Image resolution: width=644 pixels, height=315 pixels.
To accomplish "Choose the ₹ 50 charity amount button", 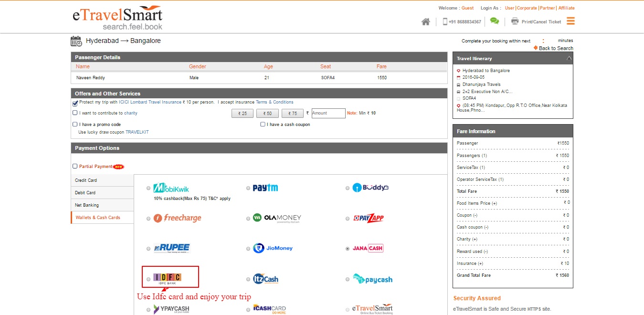I will [x=267, y=114].
